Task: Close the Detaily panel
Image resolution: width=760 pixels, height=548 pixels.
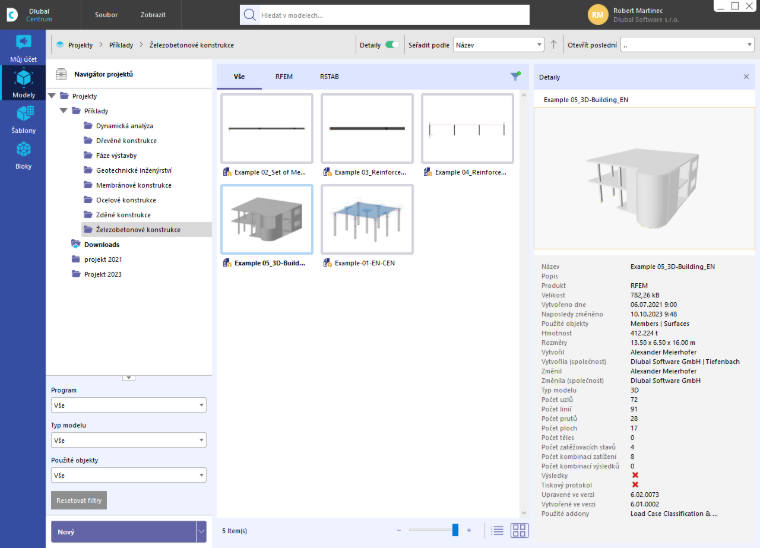Action: coord(746,77)
